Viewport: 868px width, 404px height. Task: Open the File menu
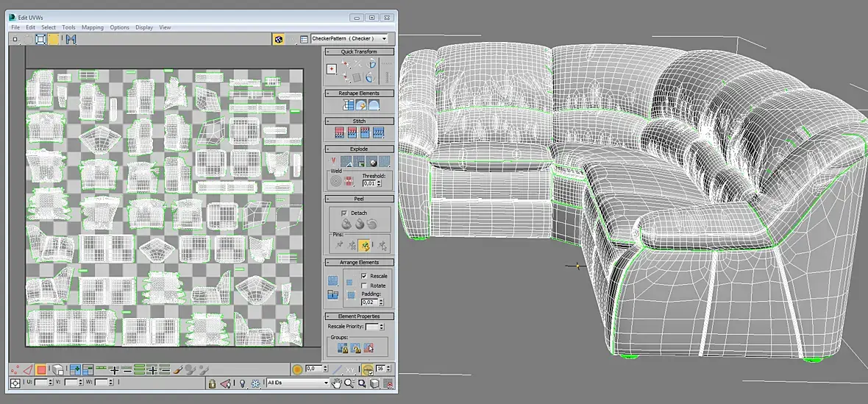tap(15, 27)
